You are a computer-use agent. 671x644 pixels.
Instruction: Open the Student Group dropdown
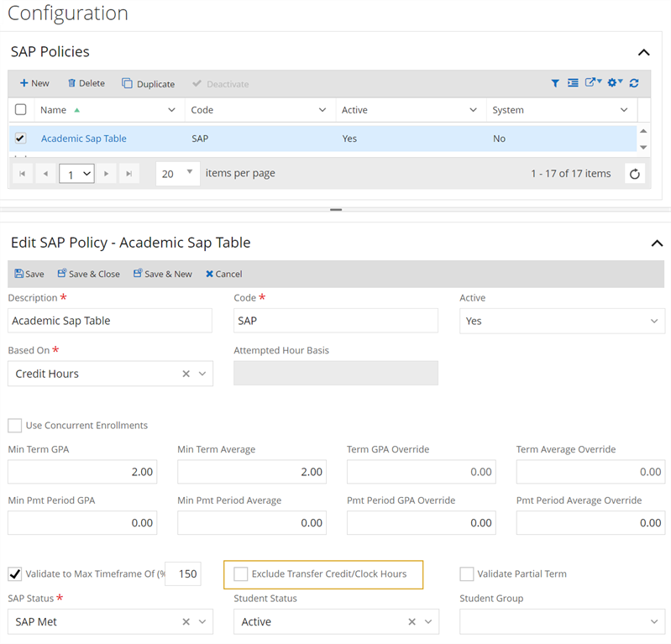(x=562, y=622)
